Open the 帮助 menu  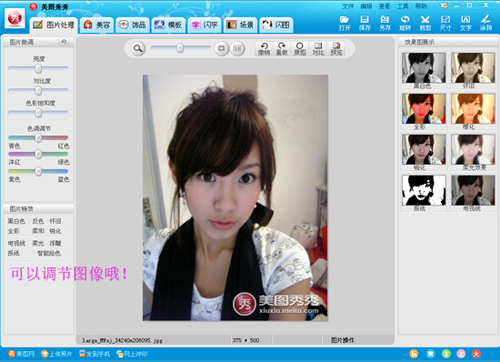pos(421,6)
